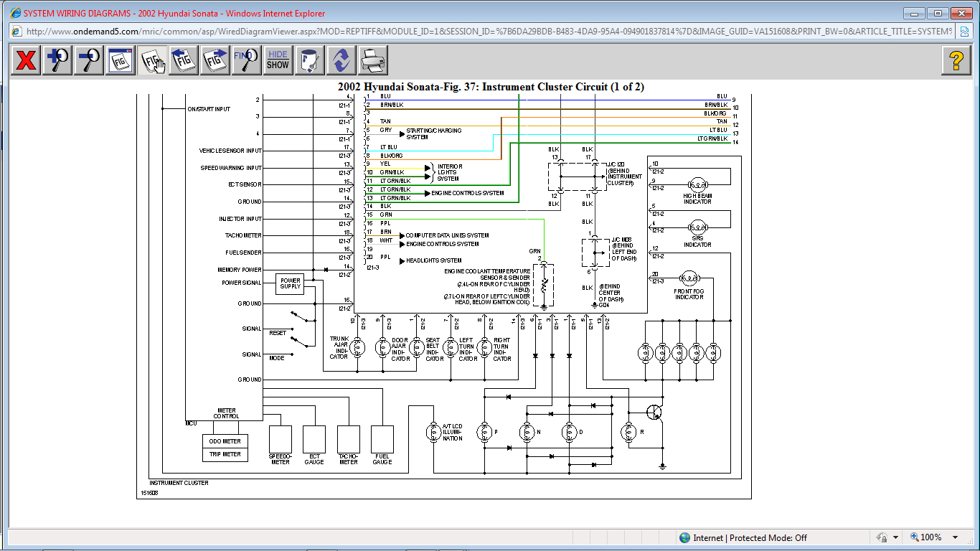Zoom out with the minus magnifier
This screenshot has height=551, width=980.
click(89, 60)
